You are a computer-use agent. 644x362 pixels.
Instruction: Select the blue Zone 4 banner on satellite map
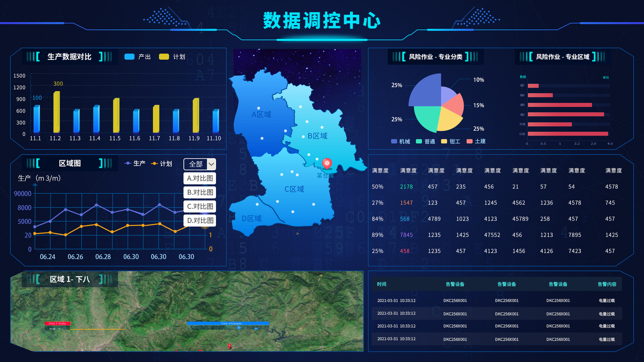click(228, 323)
